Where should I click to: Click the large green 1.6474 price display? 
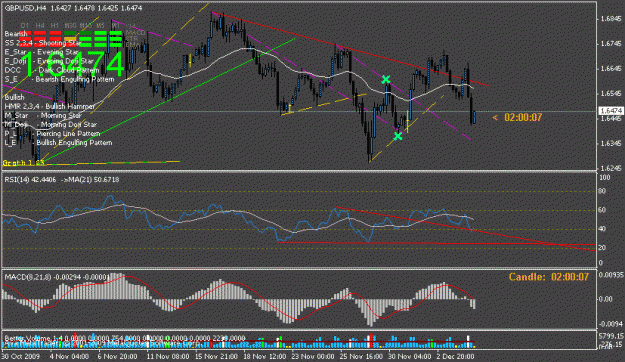coord(72,65)
